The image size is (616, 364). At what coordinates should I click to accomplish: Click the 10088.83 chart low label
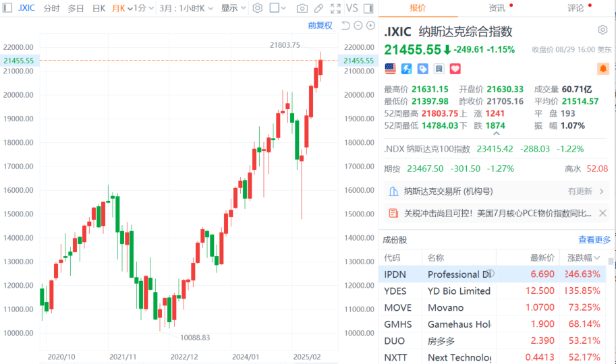[195, 338]
